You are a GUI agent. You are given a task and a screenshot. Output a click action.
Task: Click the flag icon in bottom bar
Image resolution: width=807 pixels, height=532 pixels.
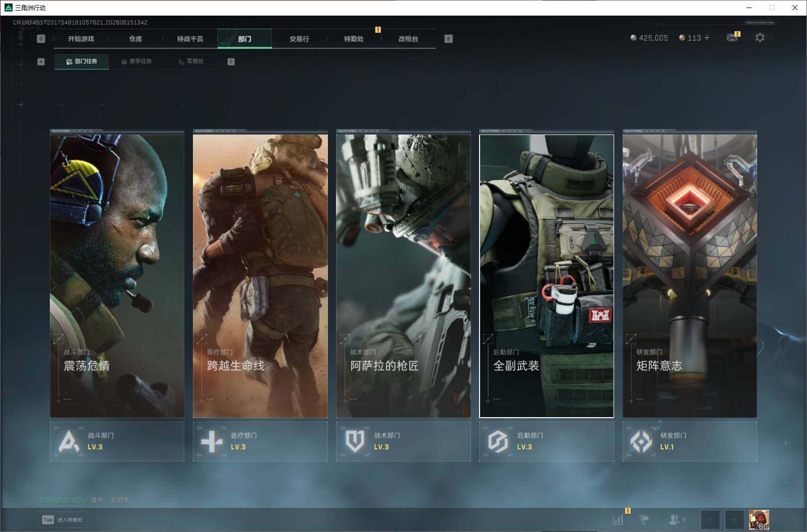[644, 519]
